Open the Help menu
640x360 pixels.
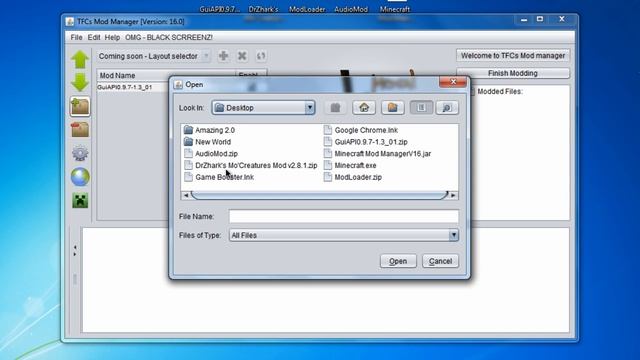pos(112,37)
